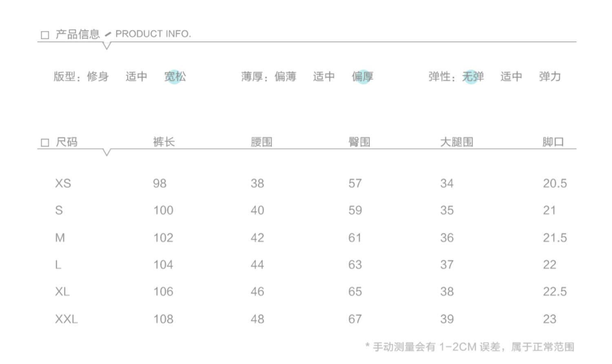Click the manual measurement error footnote

[470, 347]
